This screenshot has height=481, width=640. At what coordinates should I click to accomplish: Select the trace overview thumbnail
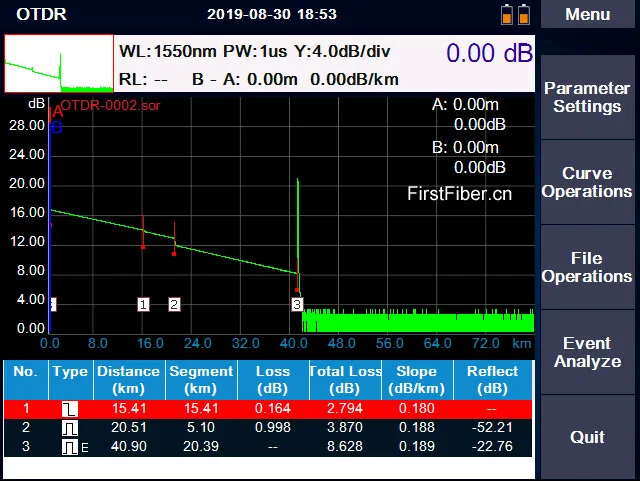point(59,64)
